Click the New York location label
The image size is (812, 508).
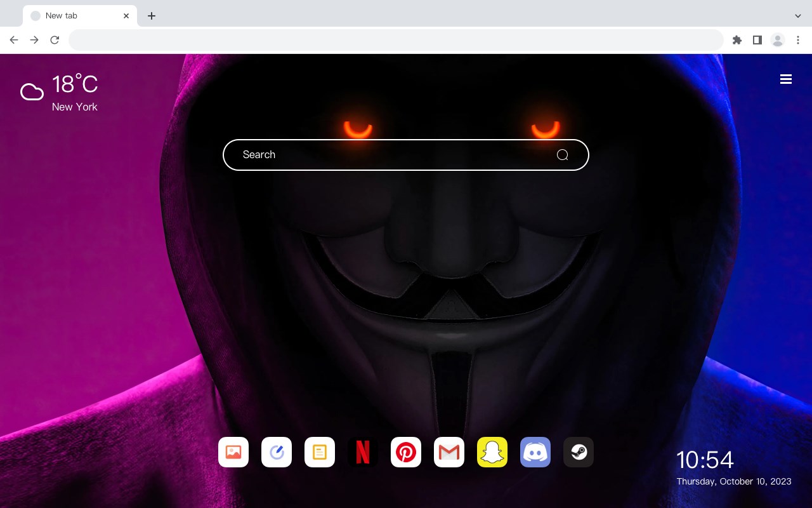[x=75, y=107]
